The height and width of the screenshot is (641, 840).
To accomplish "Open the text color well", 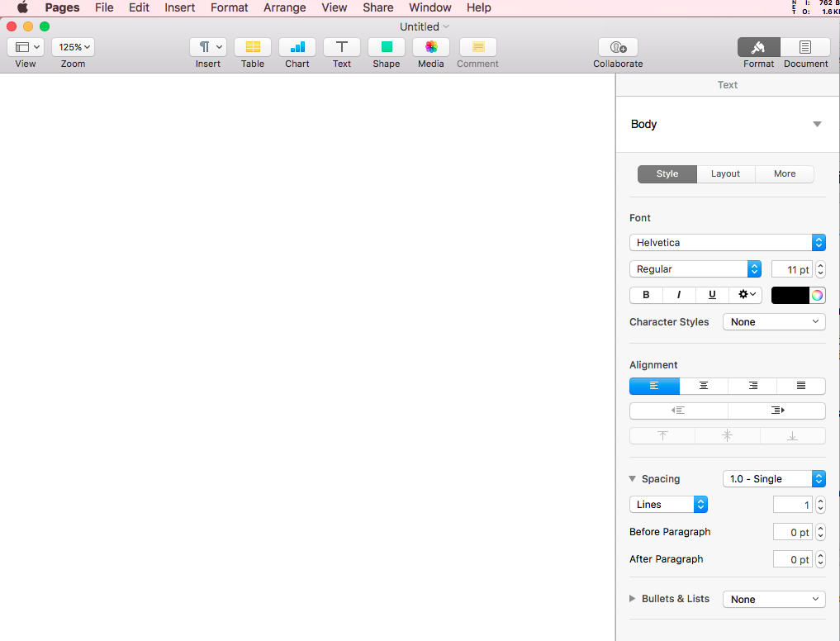I will [x=790, y=295].
